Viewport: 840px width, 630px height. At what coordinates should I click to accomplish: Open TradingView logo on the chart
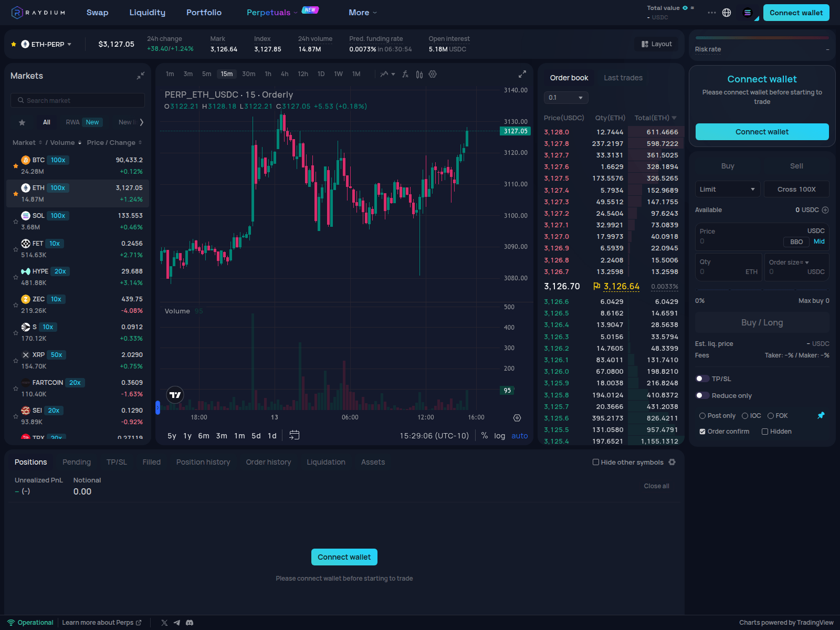point(175,395)
